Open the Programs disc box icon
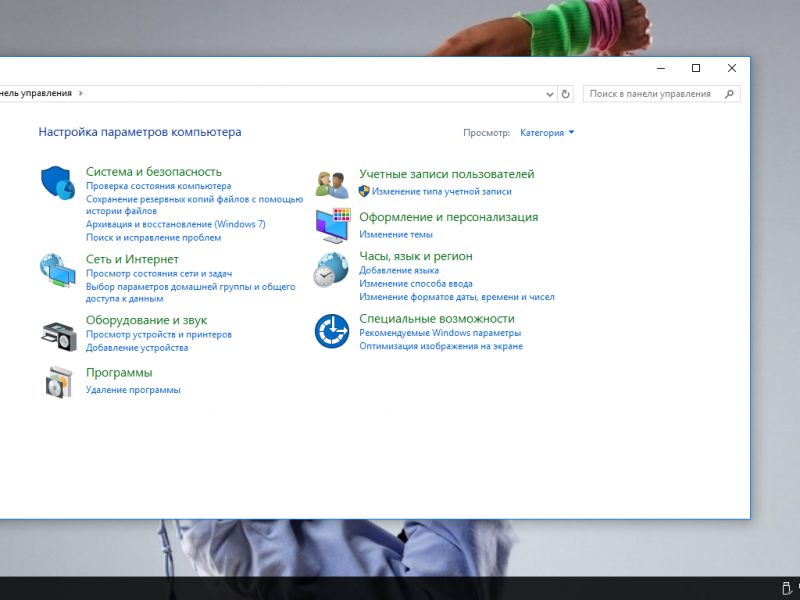 59,382
